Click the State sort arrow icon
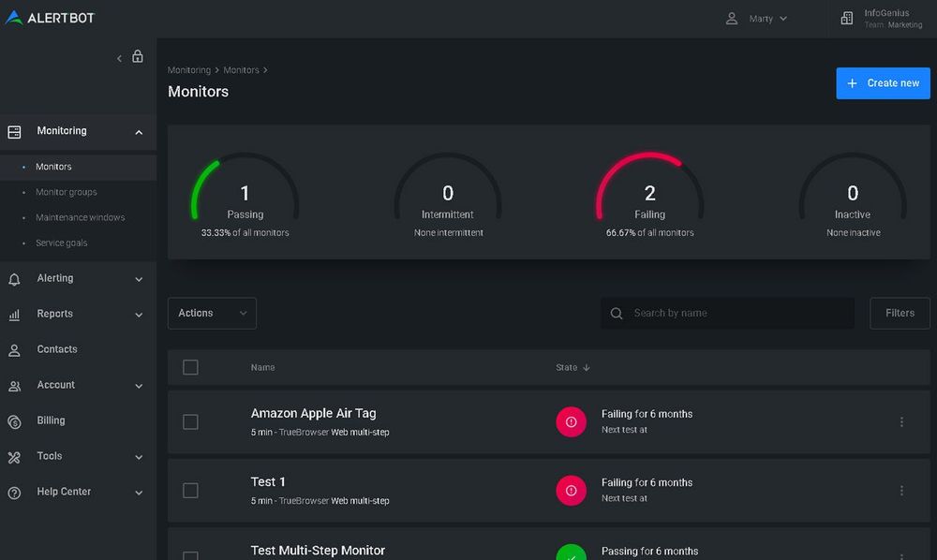The height and width of the screenshot is (560, 937). tap(587, 368)
